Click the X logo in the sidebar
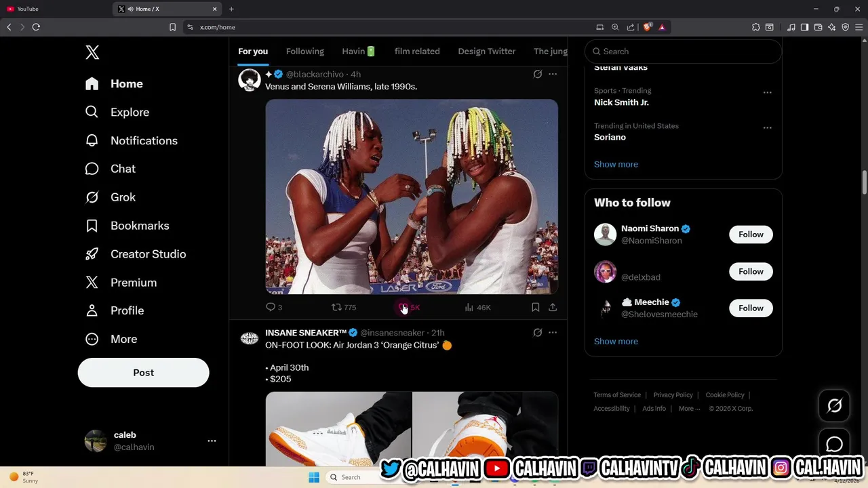Screen dimensions: 868x488 click(92, 52)
